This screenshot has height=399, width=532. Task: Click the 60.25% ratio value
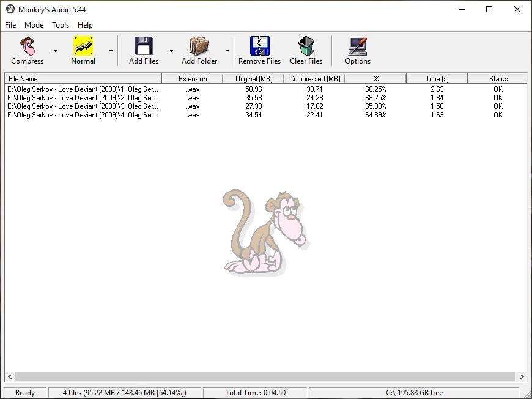375,89
